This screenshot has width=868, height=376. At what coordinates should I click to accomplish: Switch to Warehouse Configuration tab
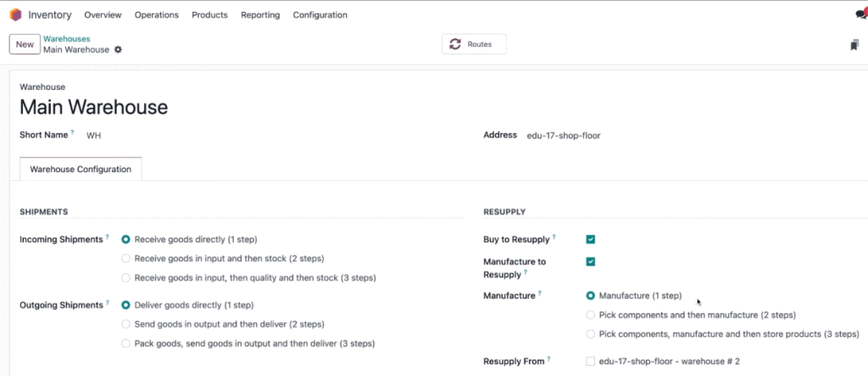pyautogui.click(x=81, y=169)
